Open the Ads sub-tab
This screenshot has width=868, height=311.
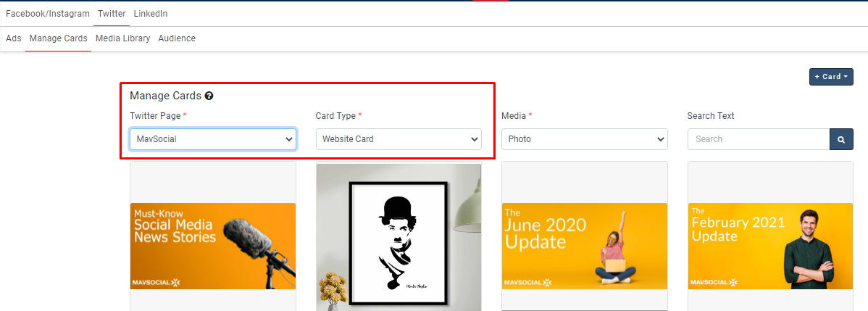pyautogui.click(x=14, y=38)
